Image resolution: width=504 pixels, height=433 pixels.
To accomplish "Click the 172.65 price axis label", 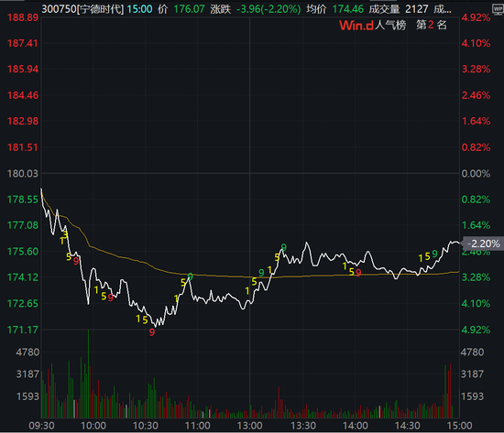I will [23, 304].
